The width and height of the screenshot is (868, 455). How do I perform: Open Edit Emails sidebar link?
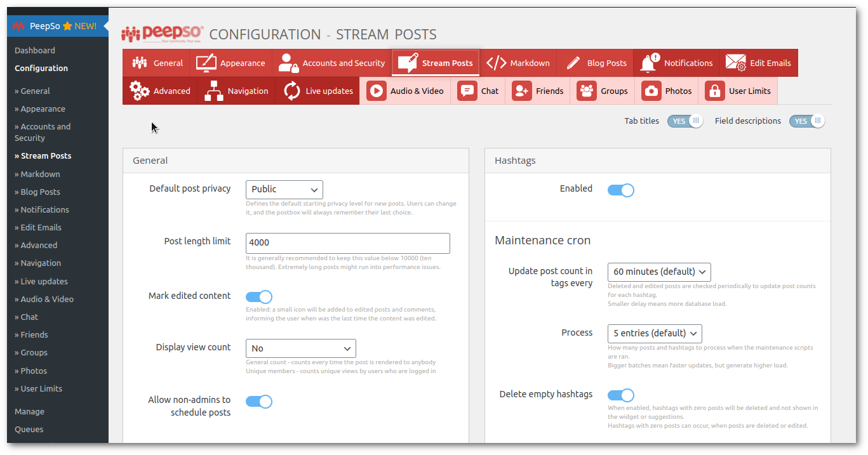click(x=38, y=227)
